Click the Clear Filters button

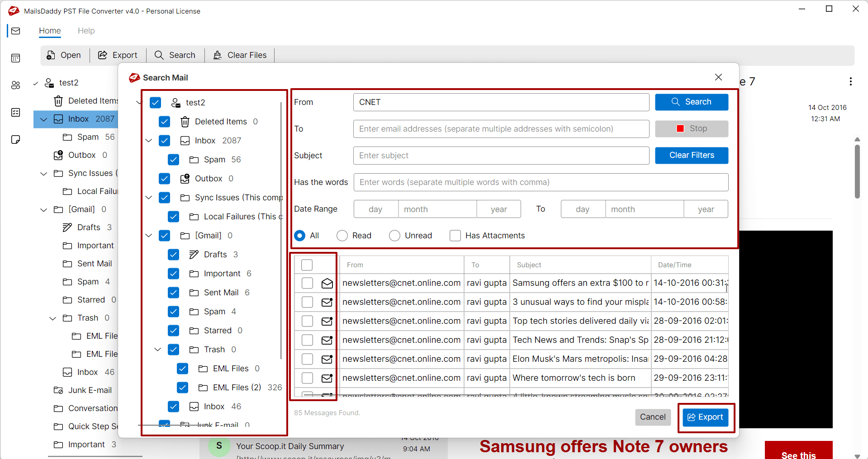[x=692, y=156]
